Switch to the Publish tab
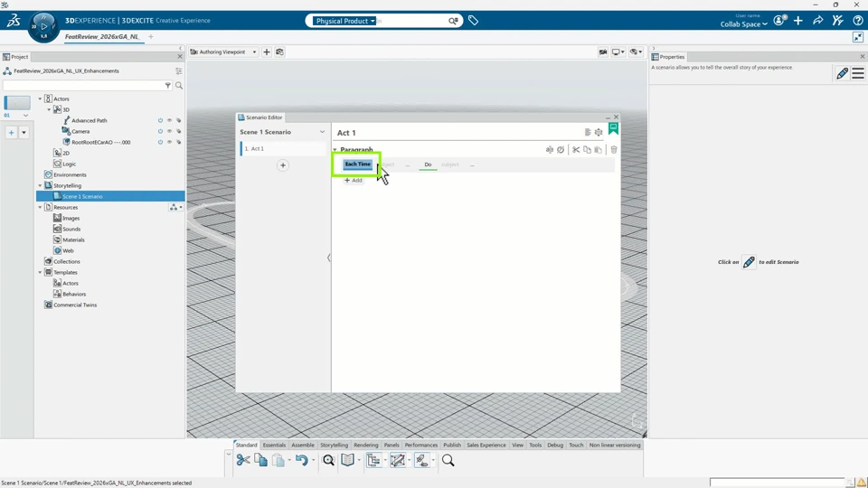The width and height of the screenshot is (868, 488). click(x=452, y=445)
